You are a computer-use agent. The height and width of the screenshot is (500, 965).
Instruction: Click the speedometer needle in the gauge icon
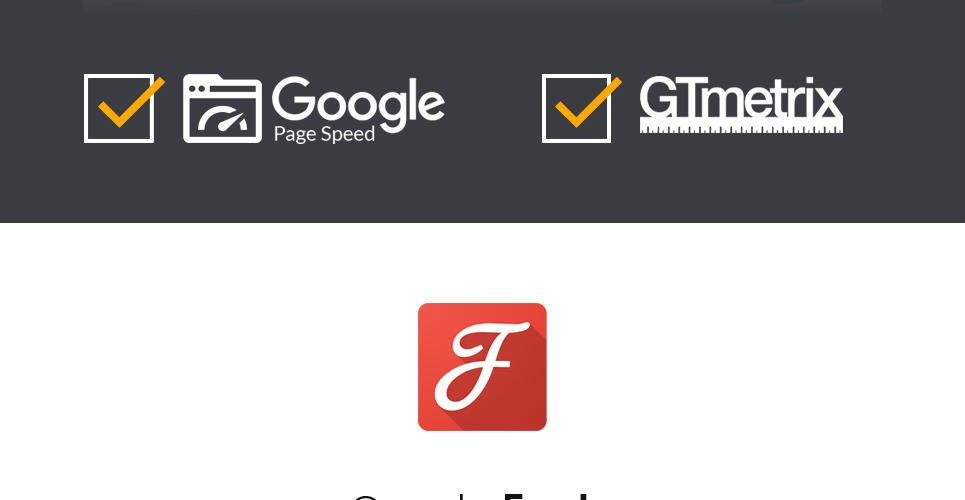click(231, 119)
